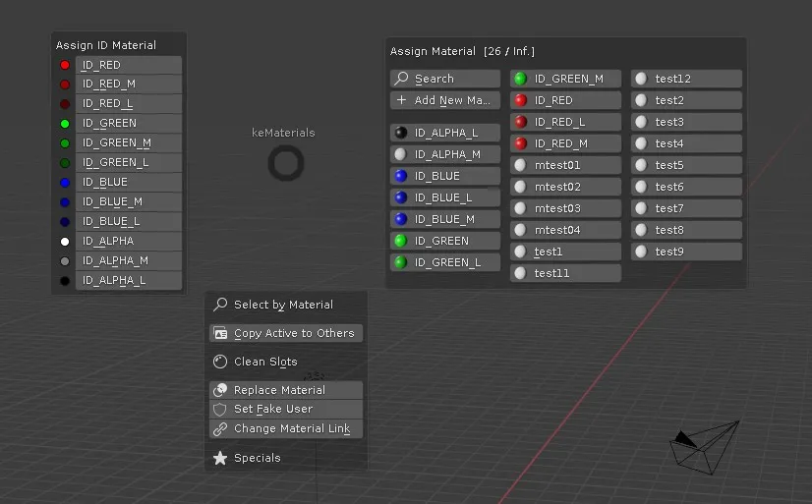This screenshot has width=812, height=504.
Task: Click the chain icon for Change Material Link
Action: [x=220, y=428]
